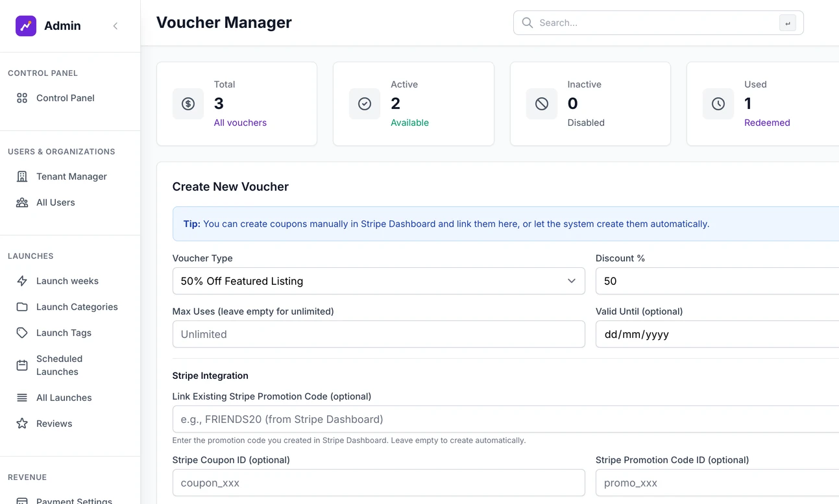This screenshot has width=839, height=504.
Task: Click the Scheduled Launches calendar icon
Action: pos(22,365)
